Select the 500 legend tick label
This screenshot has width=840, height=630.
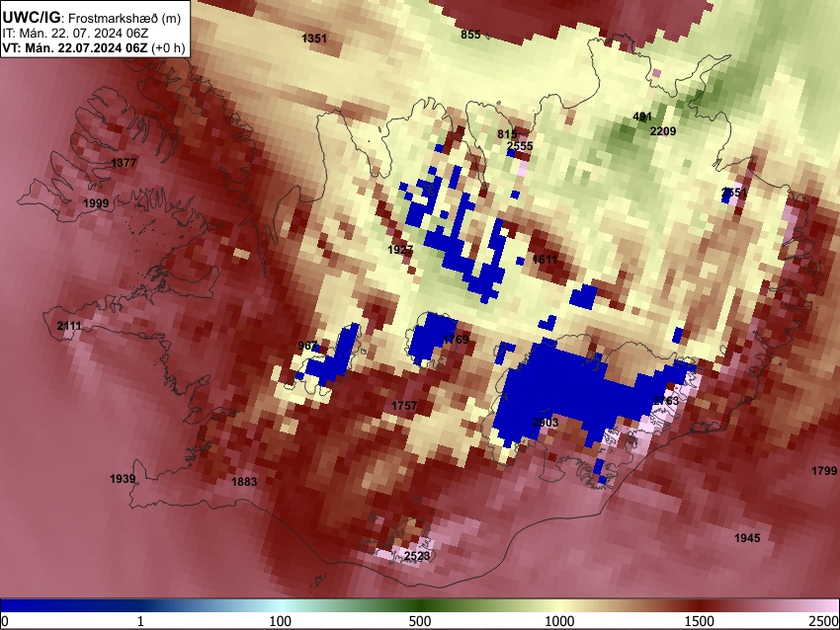(420, 621)
